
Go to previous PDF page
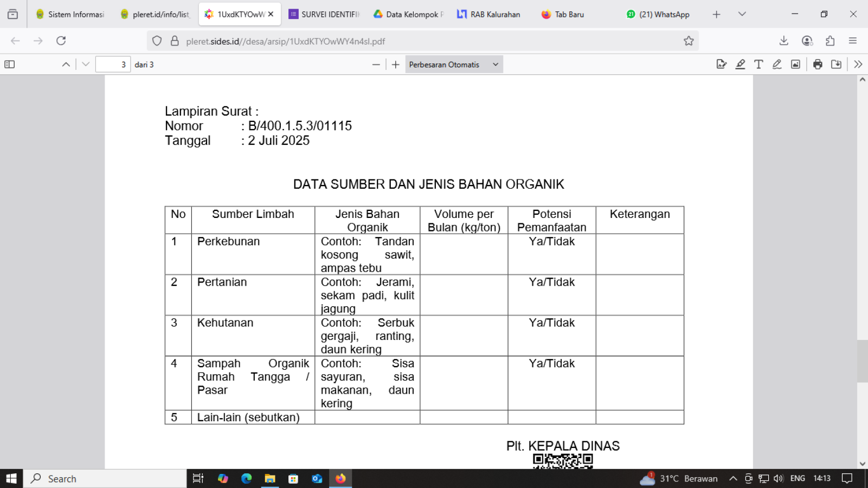click(x=66, y=65)
